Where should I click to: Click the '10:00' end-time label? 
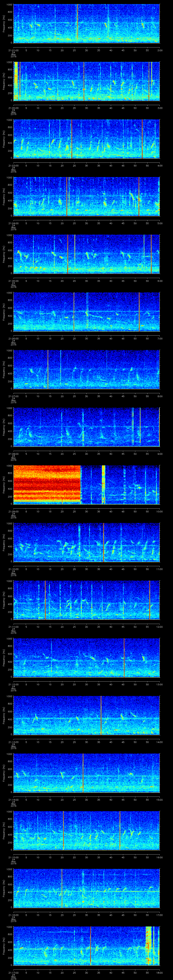tap(159, 512)
